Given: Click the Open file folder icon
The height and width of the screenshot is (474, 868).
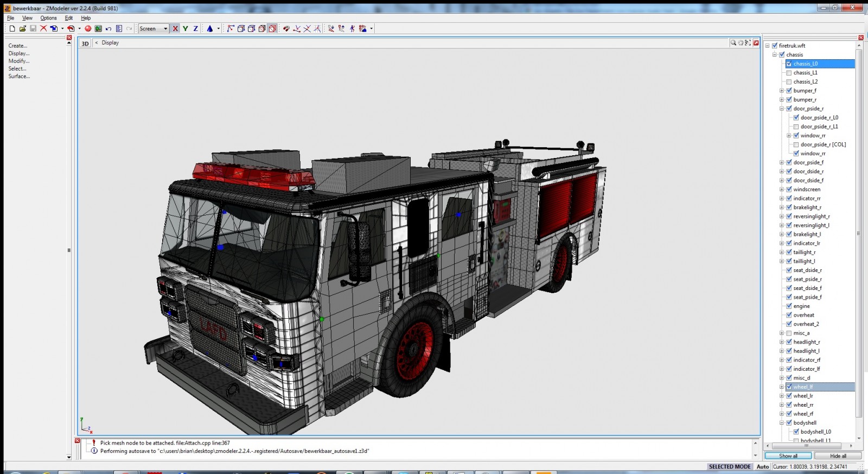Looking at the screenshot, I should coord(22,29).
